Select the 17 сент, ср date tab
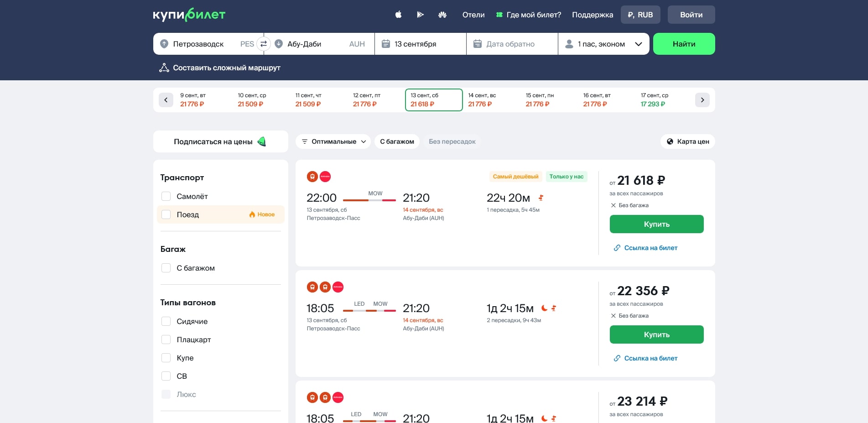Screen dimensions: 868x423 (x=654, y=100)
